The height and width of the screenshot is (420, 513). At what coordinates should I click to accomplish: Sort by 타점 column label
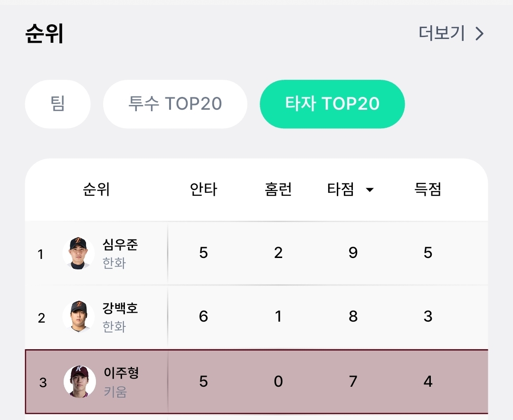coord(341,190)
